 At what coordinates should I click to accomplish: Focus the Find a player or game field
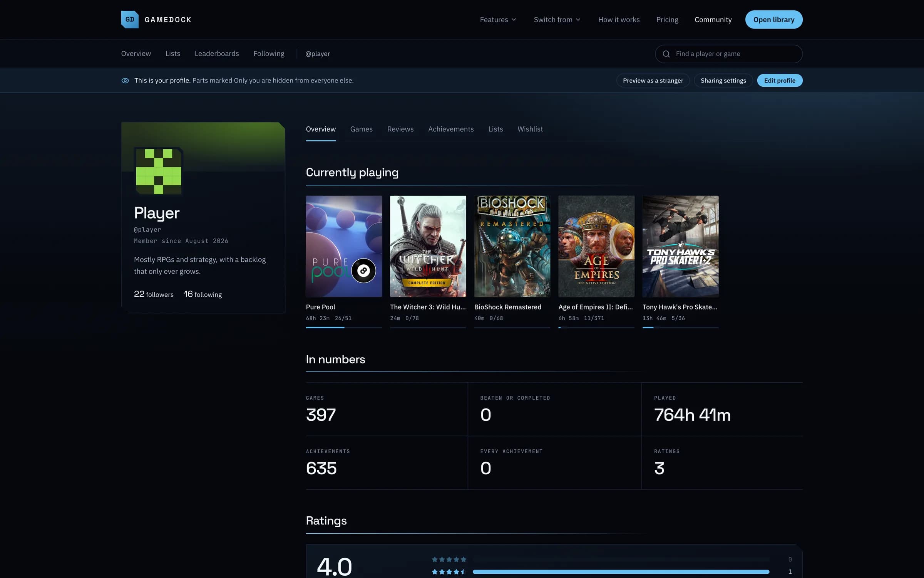point(728,54)
